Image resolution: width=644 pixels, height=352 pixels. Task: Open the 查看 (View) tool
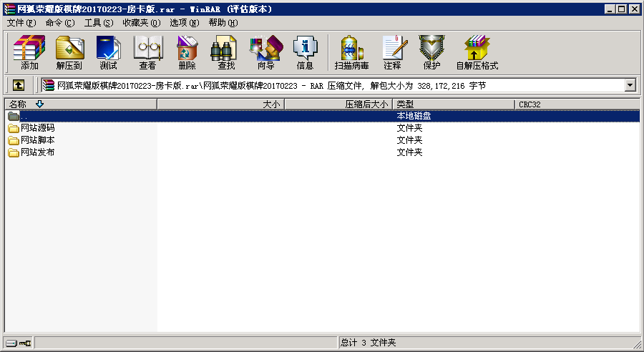coord(147,53)
